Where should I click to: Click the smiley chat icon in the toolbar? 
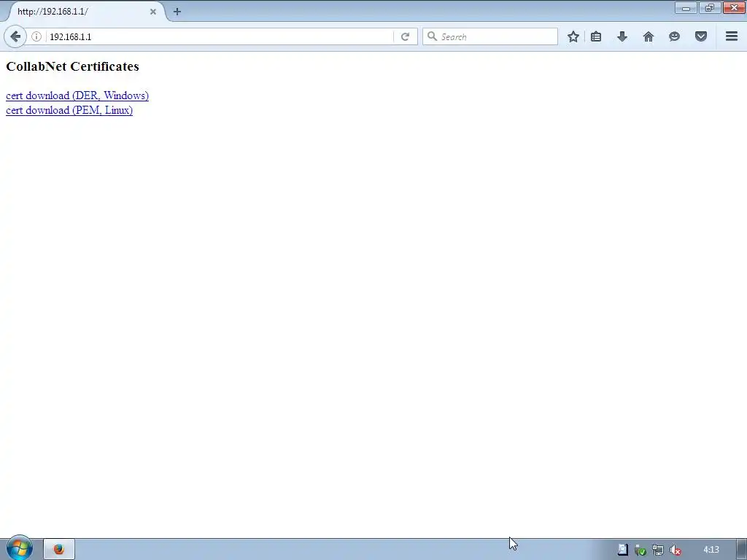(674, 36)
